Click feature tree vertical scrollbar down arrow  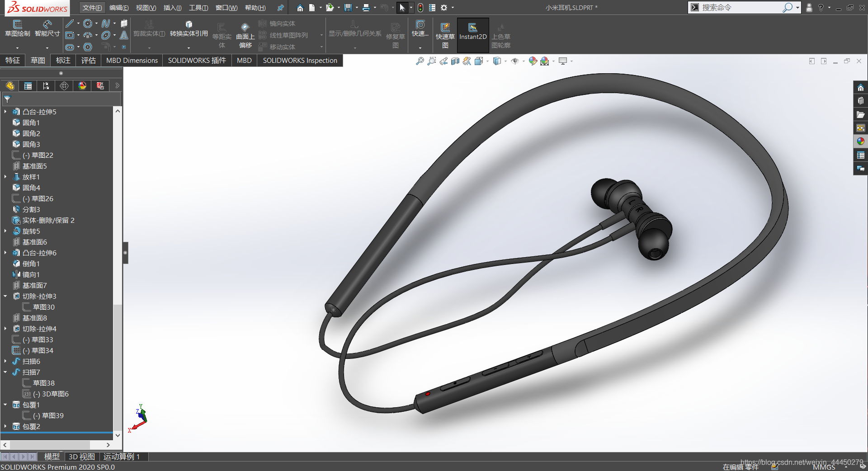(118, 435)
